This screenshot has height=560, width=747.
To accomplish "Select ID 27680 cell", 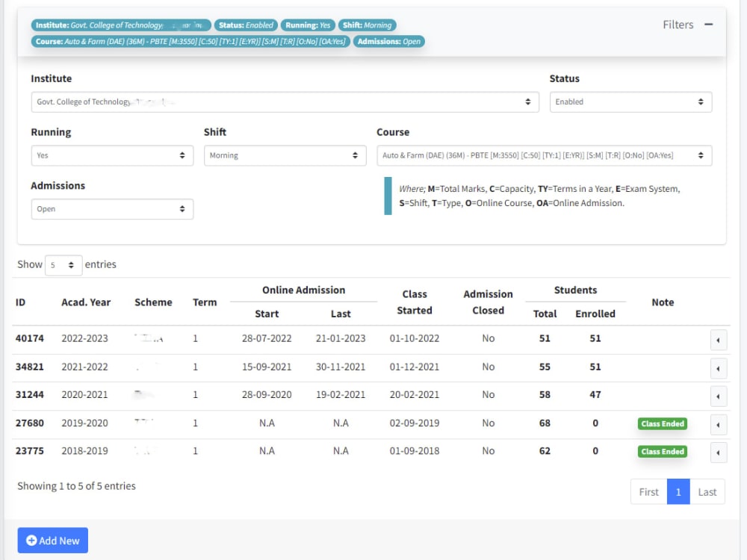I will [30, 423].
